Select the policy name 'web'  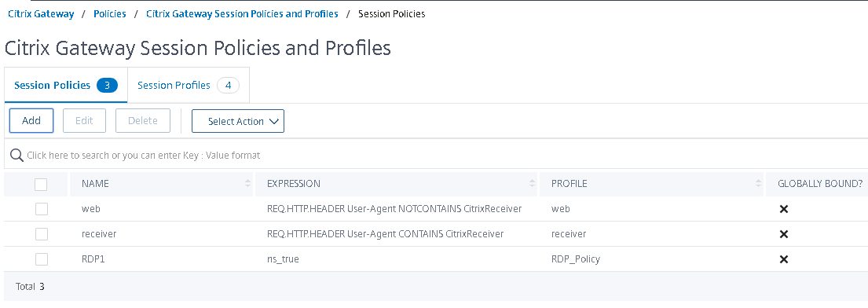click(91, 209)
